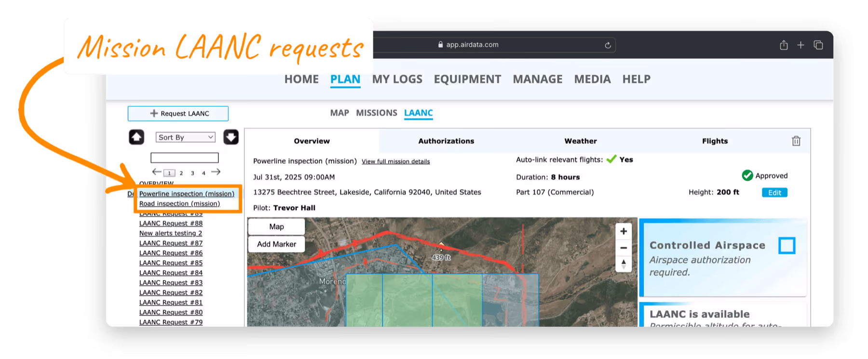Click the search input field above the list
This screenshot has width=868, height=359.
185,158
